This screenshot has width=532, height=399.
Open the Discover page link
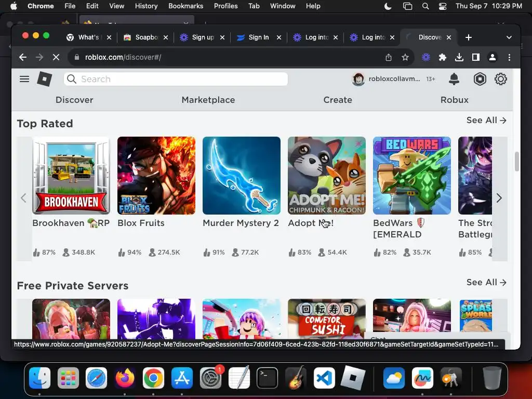point(74,100)
